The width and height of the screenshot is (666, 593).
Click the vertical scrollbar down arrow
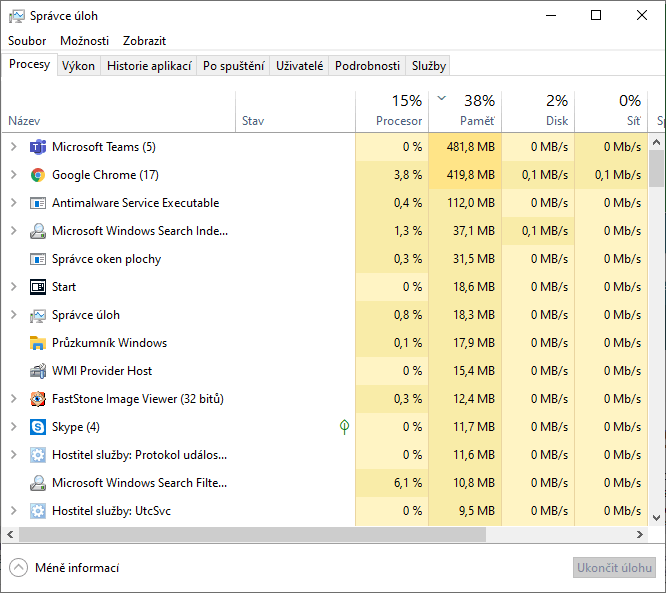pos(657,518)
